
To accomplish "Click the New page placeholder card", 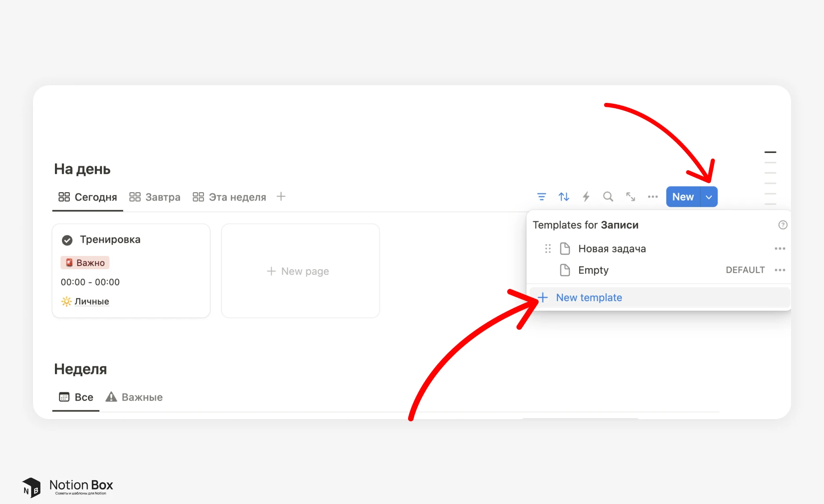I will pos(300,271).
